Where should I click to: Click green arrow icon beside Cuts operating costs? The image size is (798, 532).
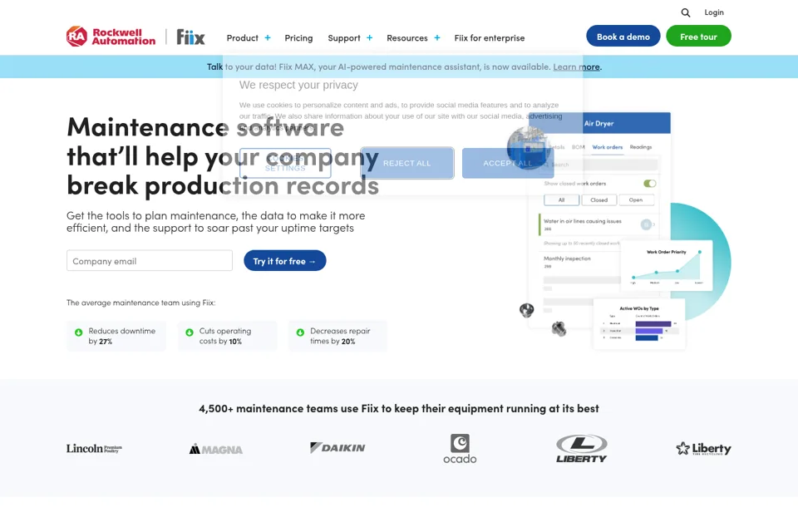coord(190,332)
